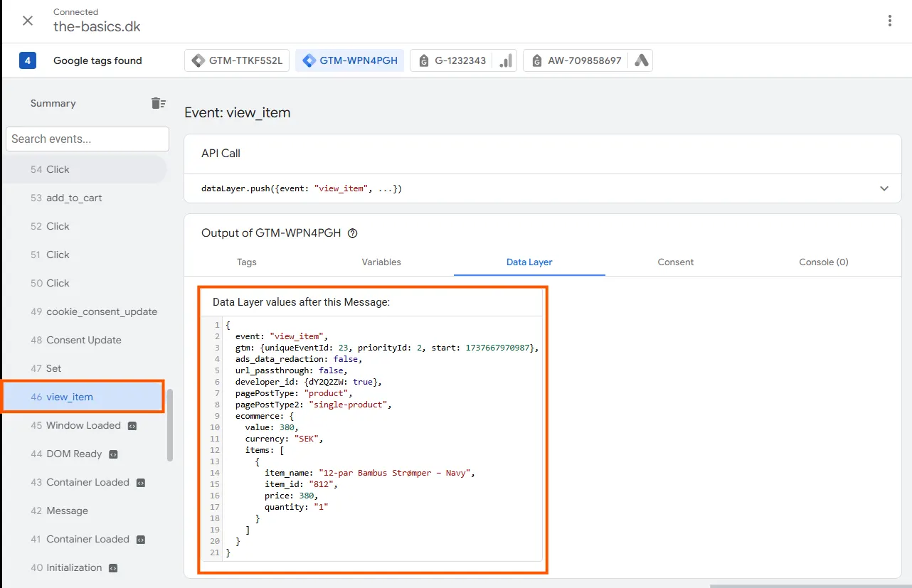Screen dimensions: 912x588
Task: Select the GTM-TTKF5S2L container chip
Action: pos(238,60)
